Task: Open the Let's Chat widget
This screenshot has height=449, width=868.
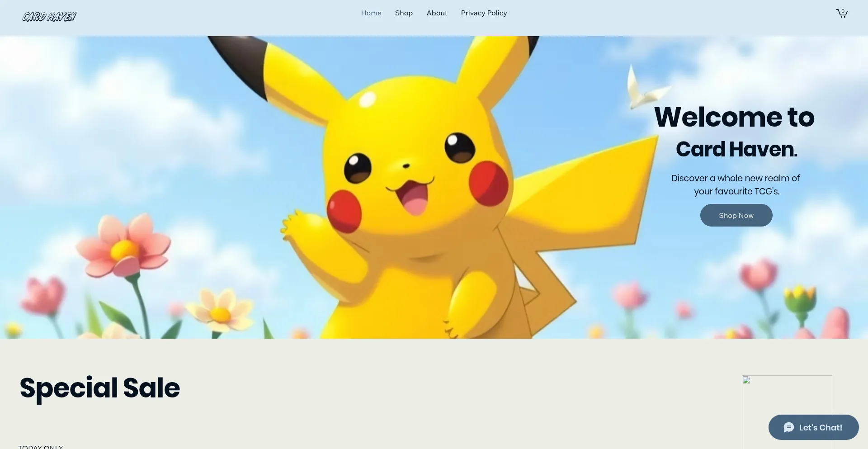Action: (x=813, y=427)
